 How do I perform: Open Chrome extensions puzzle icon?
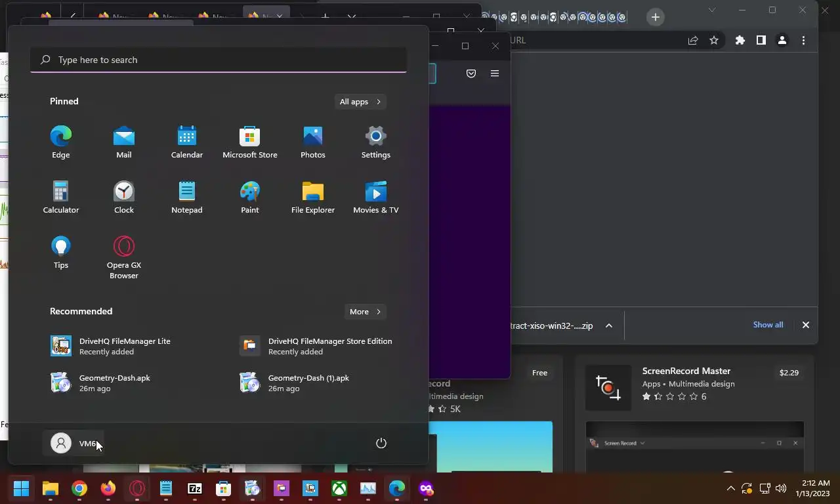tap(740, 40)
